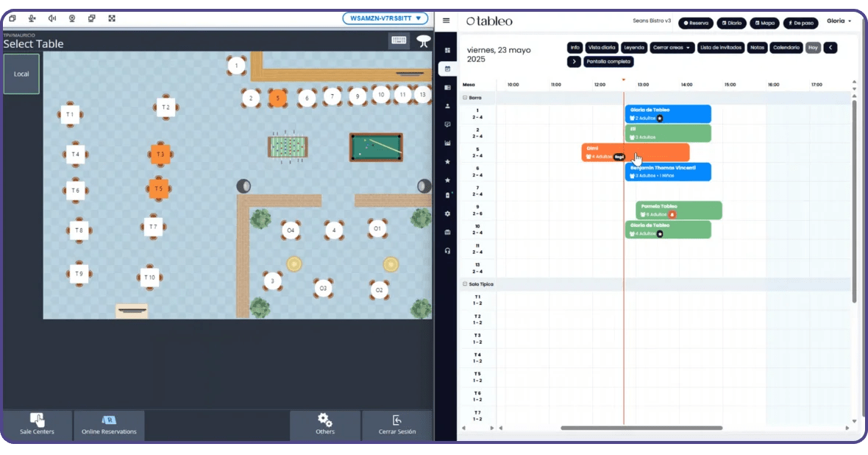Select the Local area tab
This screenshot has width=868, height=455.
point(21,74)
